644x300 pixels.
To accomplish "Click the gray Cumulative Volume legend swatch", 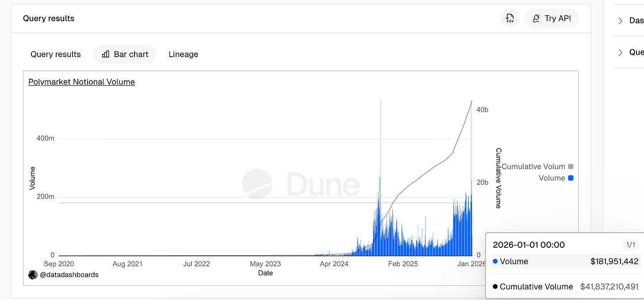I will pyautogui.click(x=571, y=167).
